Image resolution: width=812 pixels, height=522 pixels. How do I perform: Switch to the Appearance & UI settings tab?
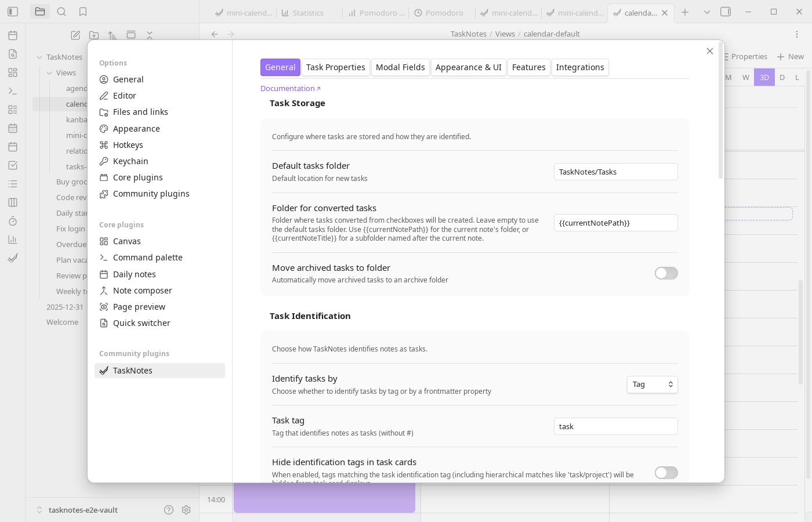point(469,67)
